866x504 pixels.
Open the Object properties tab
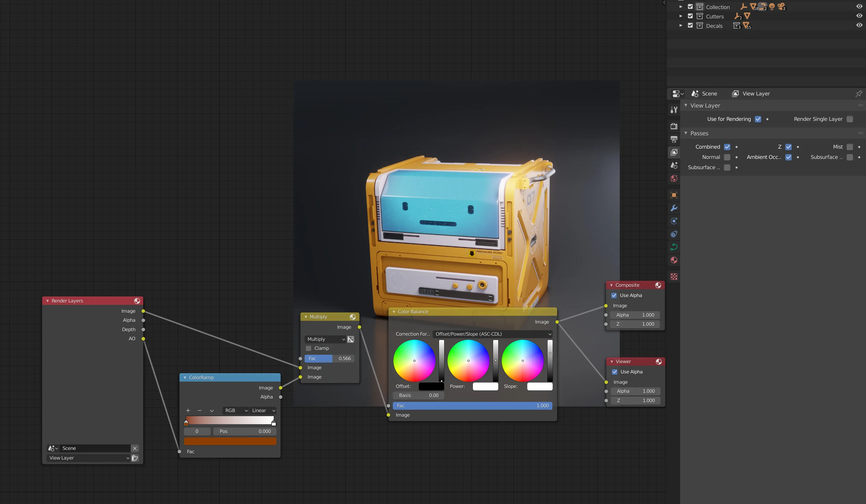[x=674, y=195]
